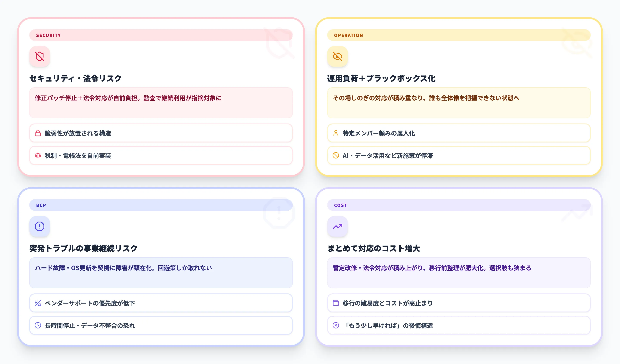Select the person icon next to 特定メンバー頼みの属人化
620x364 pixels.
coord(335,133)
